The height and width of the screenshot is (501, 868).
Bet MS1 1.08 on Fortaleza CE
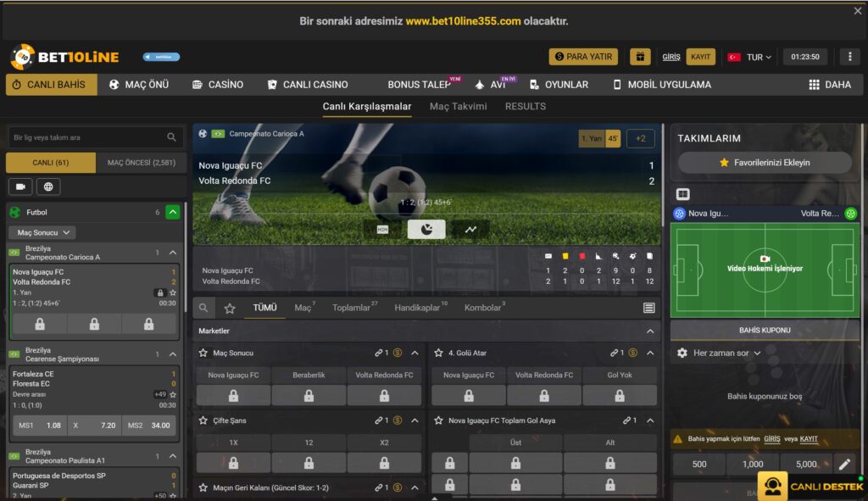point(40,426)
